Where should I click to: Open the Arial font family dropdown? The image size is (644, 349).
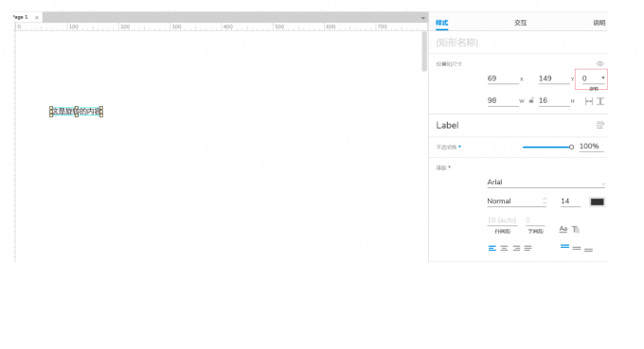546,183
